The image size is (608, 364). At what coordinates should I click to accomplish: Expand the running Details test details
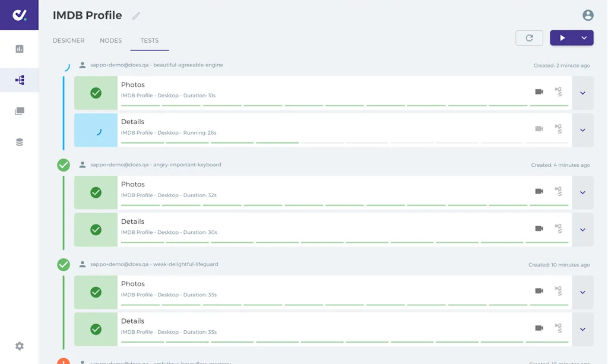coord(582,131)
